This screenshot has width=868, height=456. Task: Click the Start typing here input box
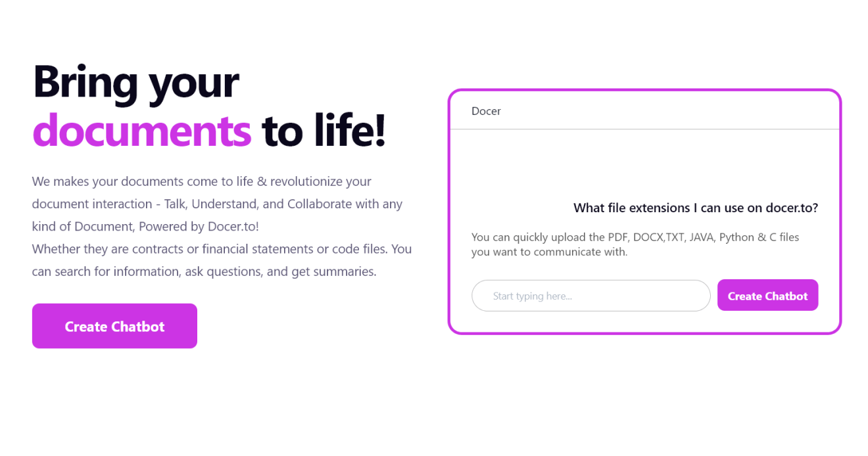pyautogui.click(x=591, y=295)
